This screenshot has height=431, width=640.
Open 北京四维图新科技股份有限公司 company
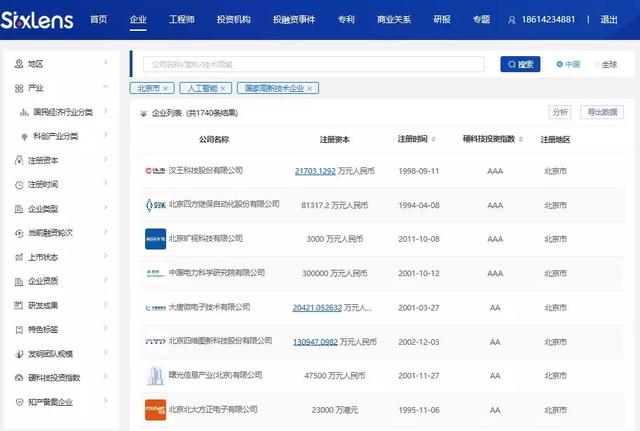coord(220,341)
